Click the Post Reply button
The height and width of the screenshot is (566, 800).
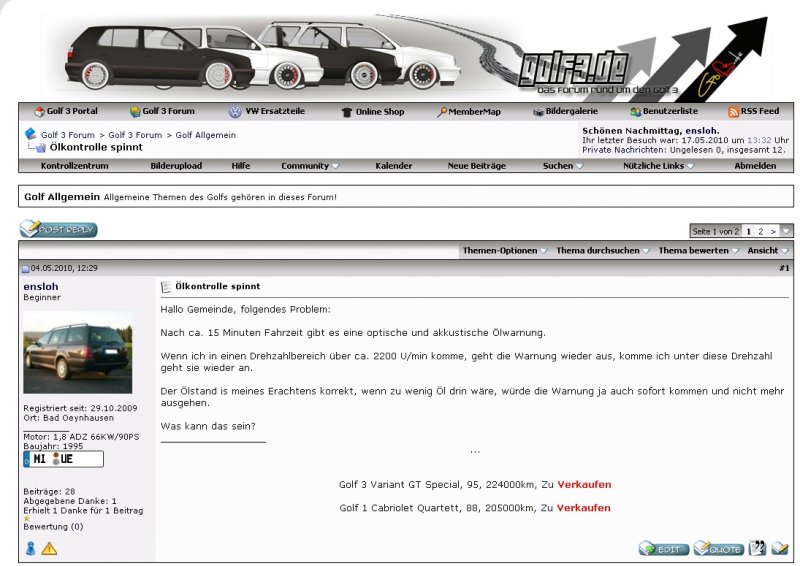[59, 230]
